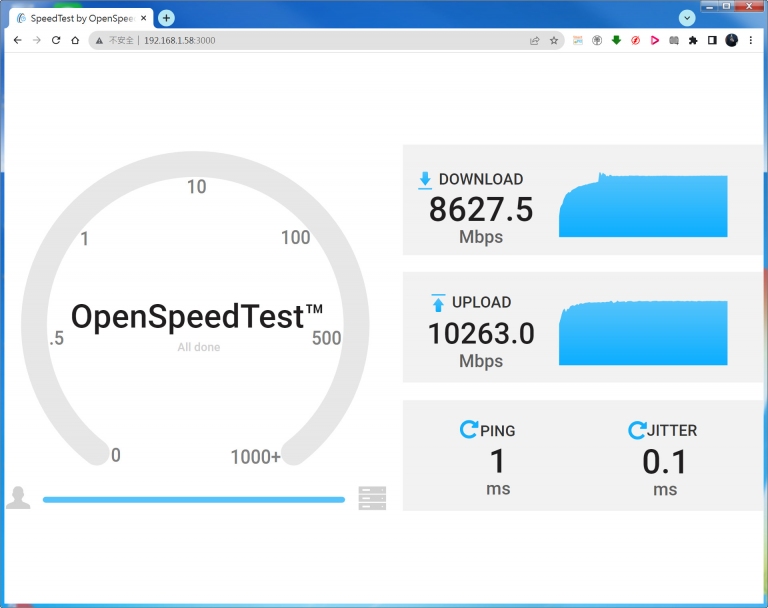Open the browser home page
The height and width of the screenshot is (608, 768).
point(75,40)
